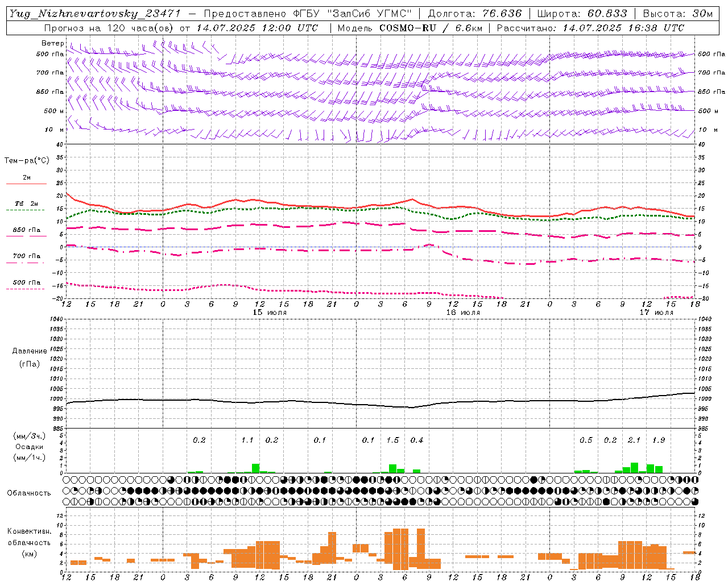
Task: Click the 15 июля date label
Action: [x=270, y=313]
